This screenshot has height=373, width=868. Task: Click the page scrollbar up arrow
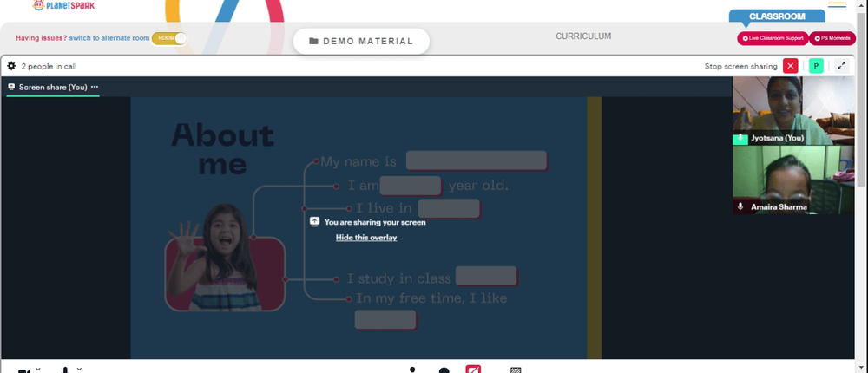863,4
